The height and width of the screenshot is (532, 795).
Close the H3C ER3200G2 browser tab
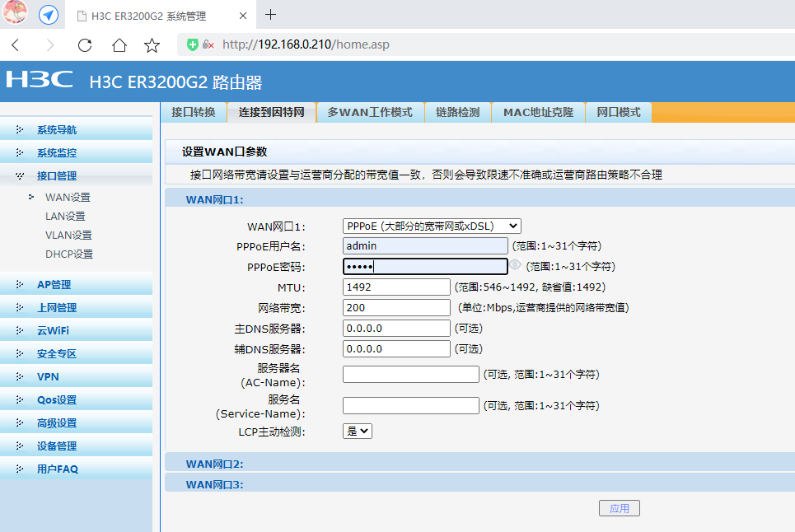point(243,16)
